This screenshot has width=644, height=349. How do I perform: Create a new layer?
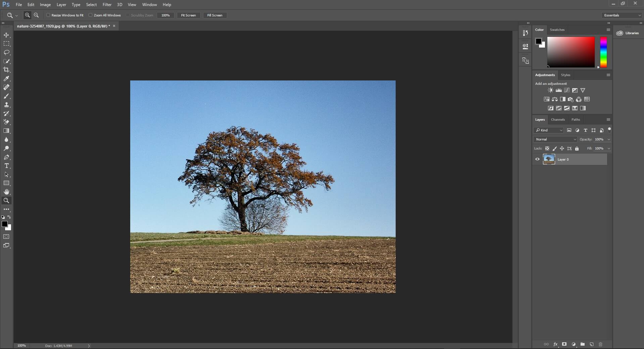coord(591,344)
